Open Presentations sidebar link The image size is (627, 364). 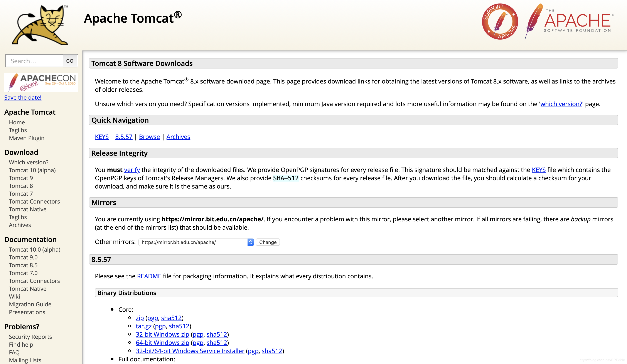(27, 312)
